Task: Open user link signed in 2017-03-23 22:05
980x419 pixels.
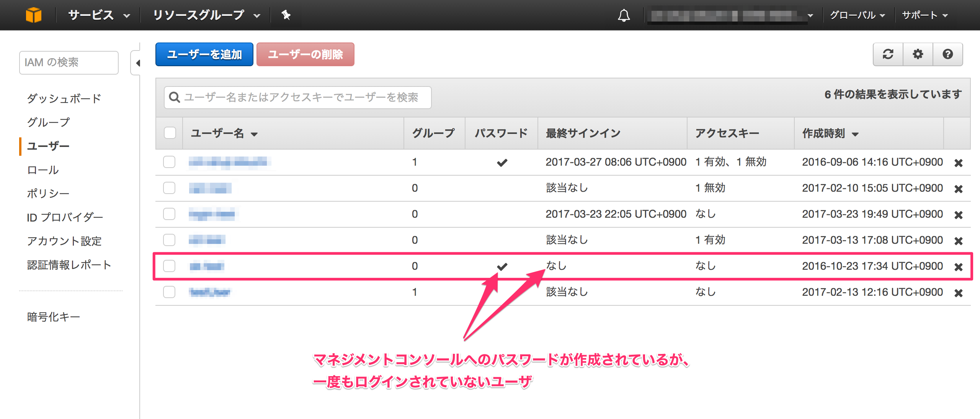Action: click(x=213, y=214)
